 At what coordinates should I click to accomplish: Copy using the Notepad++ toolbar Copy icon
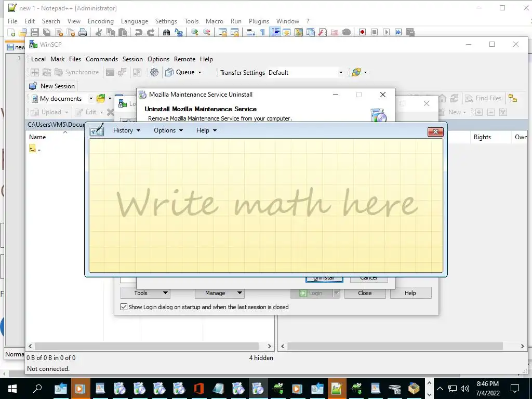point(110,32)
